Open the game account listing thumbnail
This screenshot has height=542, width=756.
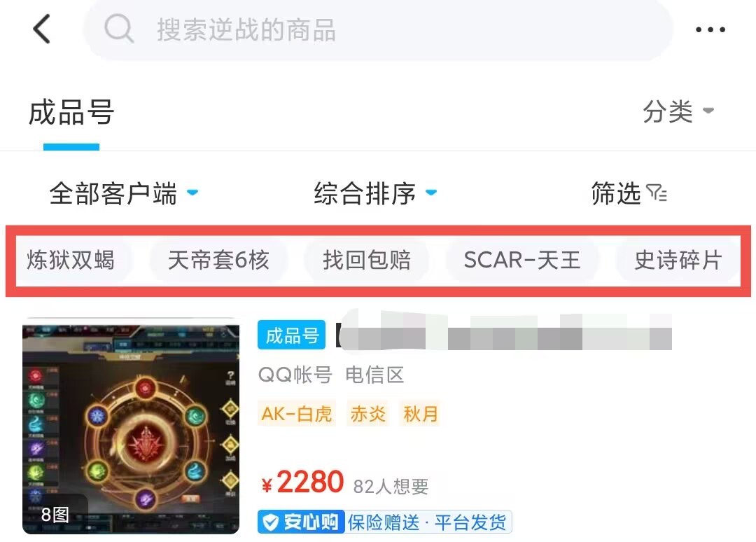(x=131, y=426)
